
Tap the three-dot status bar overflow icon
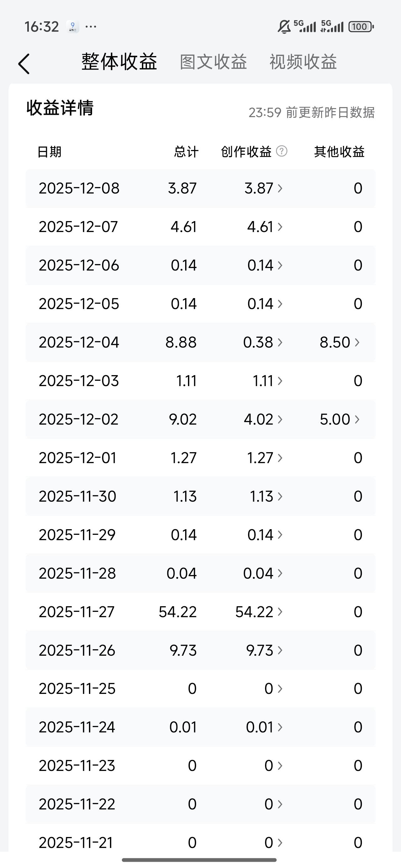91,26
